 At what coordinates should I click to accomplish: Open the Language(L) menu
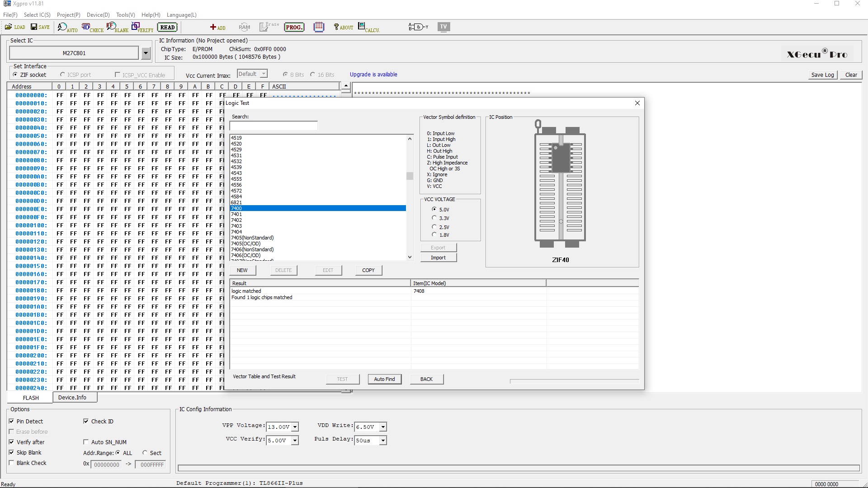click(x=181, y=15)
